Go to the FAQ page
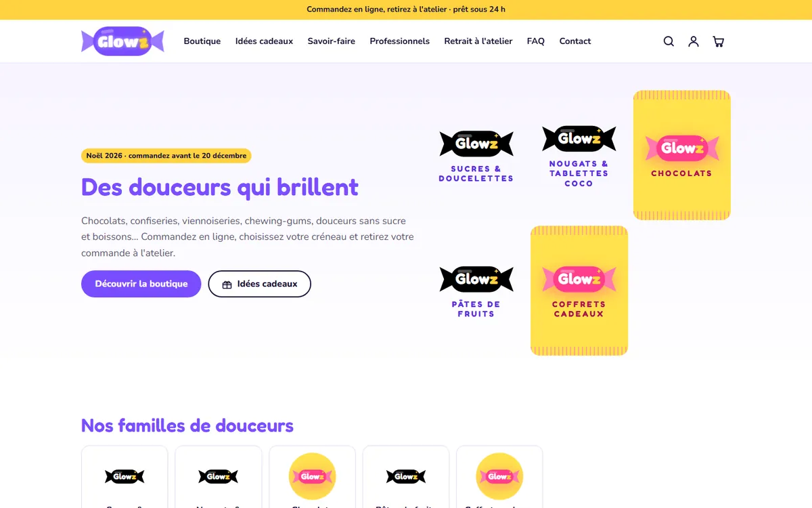Screen dimensions: 812x508 pyautogui.click(x=536, y=41)
